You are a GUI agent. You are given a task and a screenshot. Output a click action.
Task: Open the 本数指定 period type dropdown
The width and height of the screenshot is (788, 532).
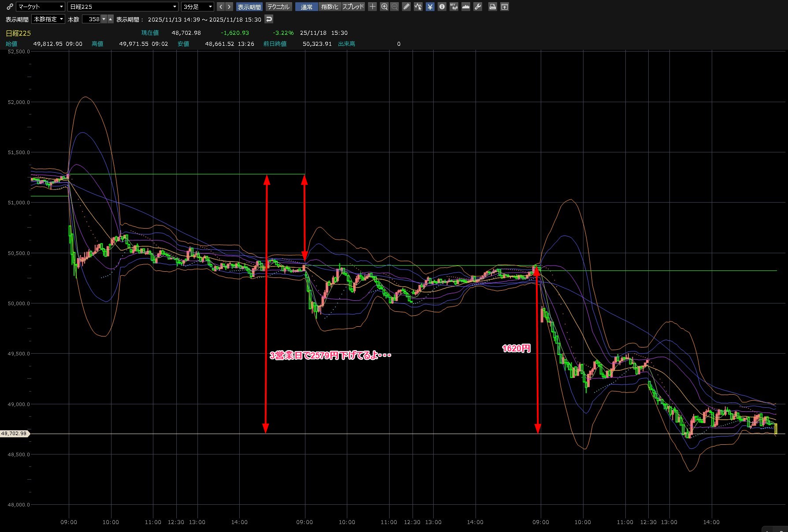pos(48,19)
